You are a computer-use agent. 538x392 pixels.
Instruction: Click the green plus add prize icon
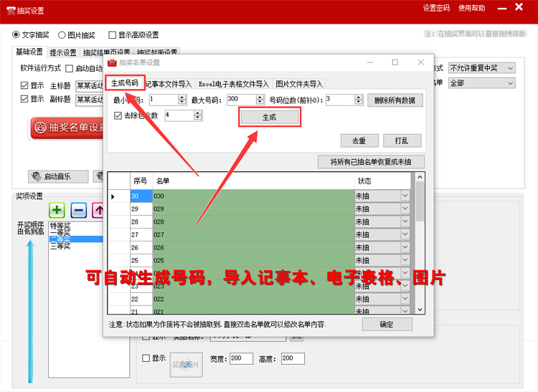[57, 210]
